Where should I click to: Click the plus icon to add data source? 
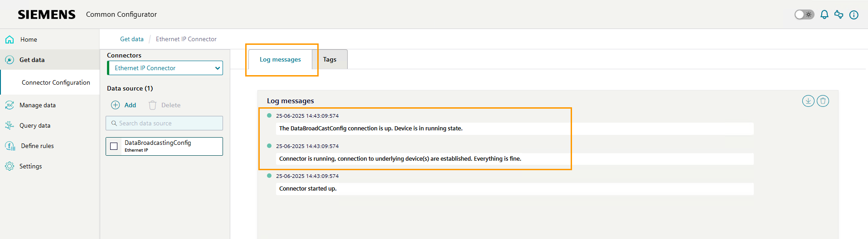pyautogui.click(x=116, y=105)
